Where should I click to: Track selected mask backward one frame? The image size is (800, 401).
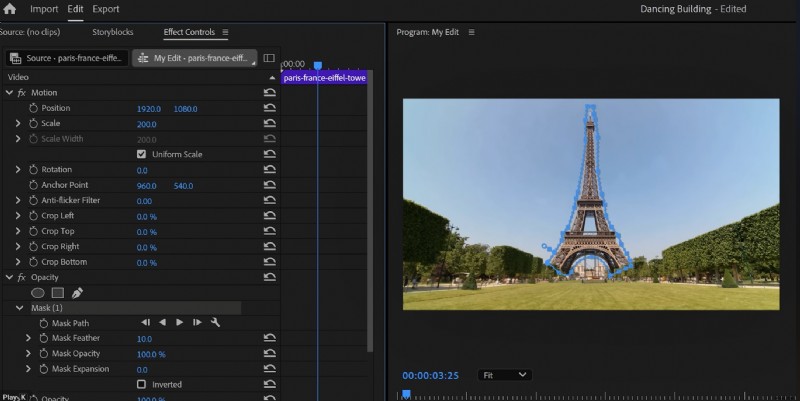[145, 322]
